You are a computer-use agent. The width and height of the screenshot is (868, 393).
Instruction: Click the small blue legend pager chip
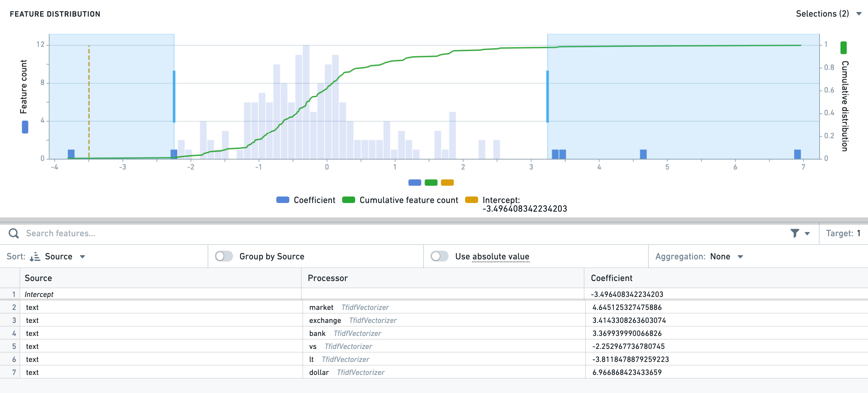415,182
